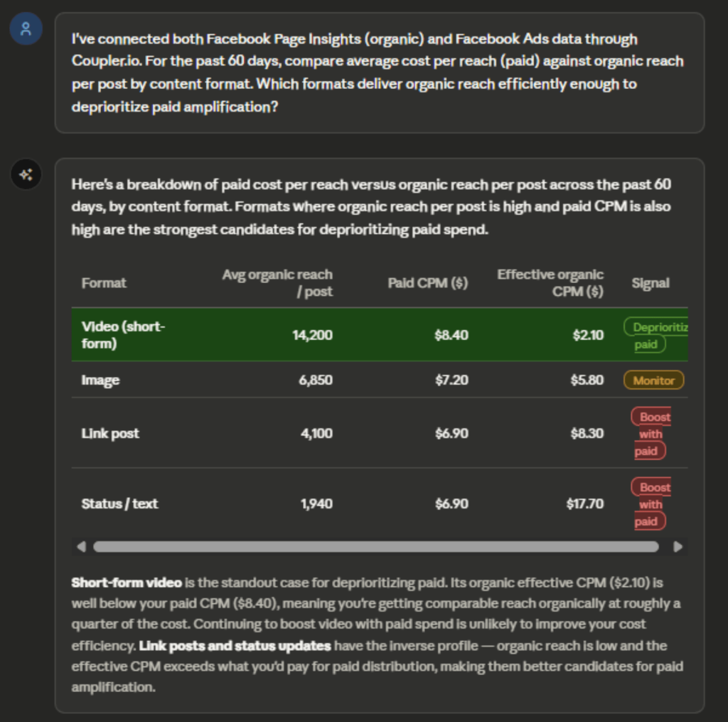Image resolution: width=728 pixels, height=722 pixels.
Task: Click the 4,100 organic reach value
Action: [x=316, y=433]
